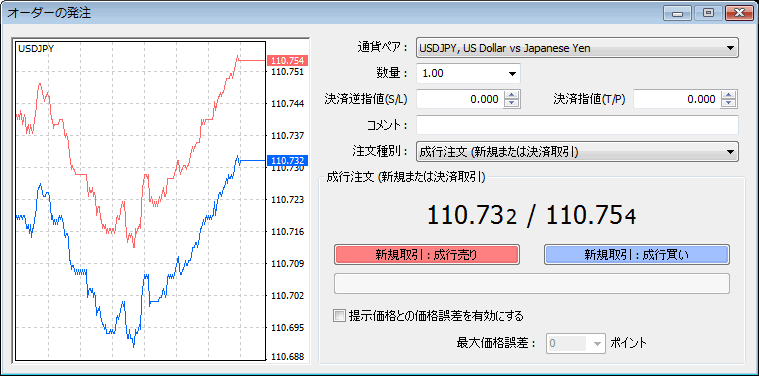Maximize the オーダーの発注 window
Viewport: 759px width, 376px height.
tap(708, 13)
